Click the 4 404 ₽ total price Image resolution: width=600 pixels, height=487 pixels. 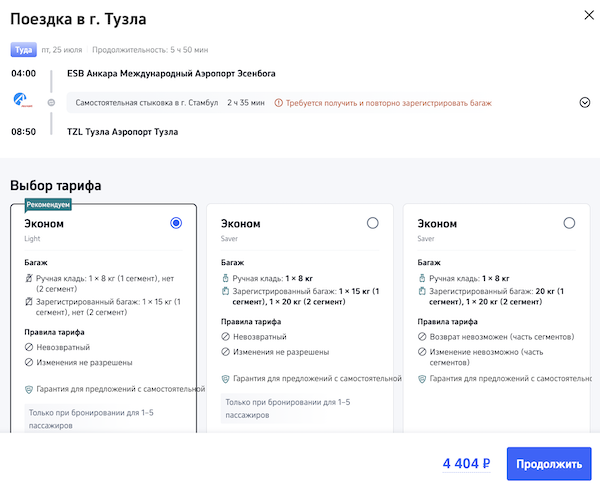[466, 463]
